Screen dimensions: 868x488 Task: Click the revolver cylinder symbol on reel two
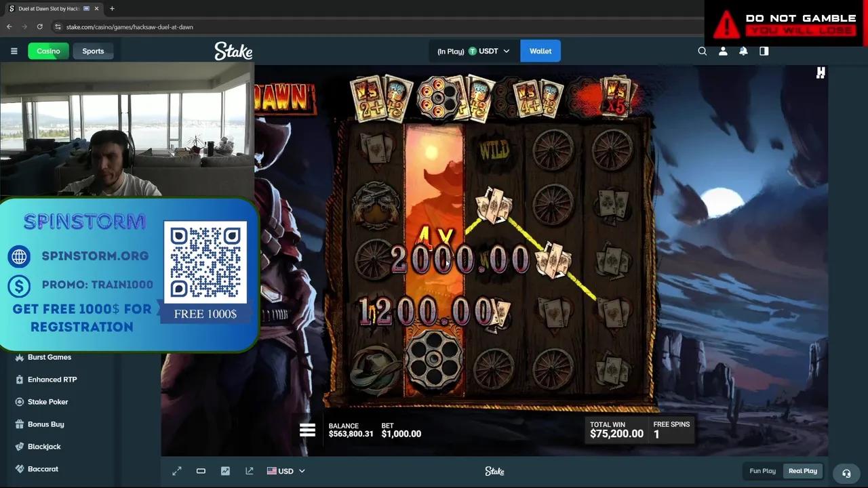[x=435, y=361]
